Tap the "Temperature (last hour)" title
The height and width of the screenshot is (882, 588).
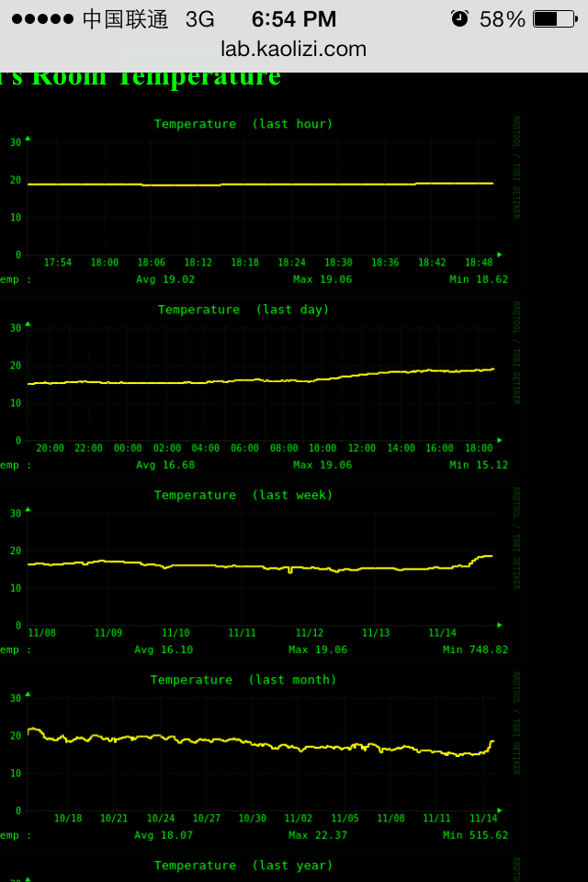point(243,124)
